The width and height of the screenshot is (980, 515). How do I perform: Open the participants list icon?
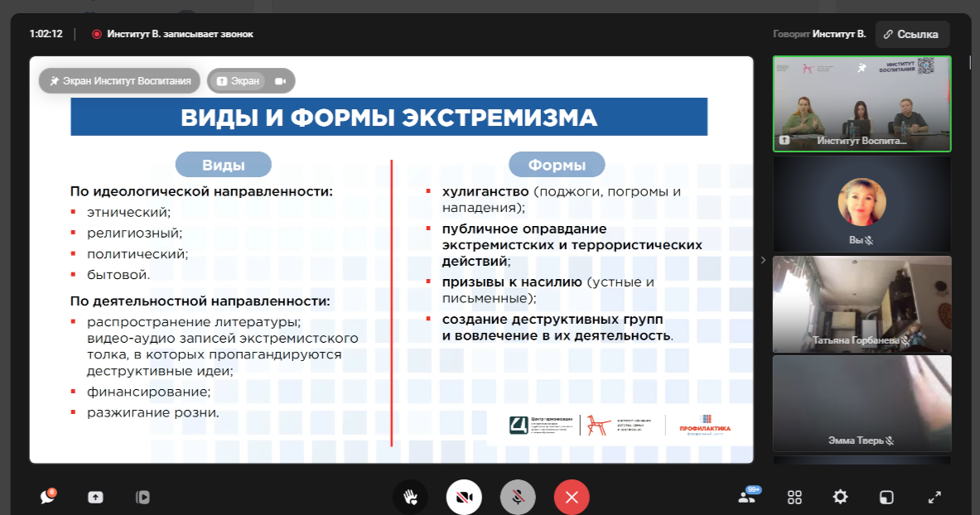coord(748,497)
